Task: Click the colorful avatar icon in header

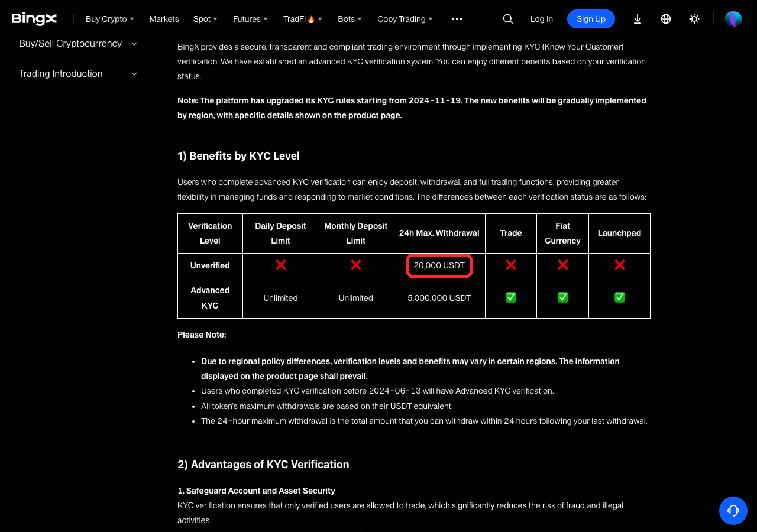Action: tap(733, 19)
